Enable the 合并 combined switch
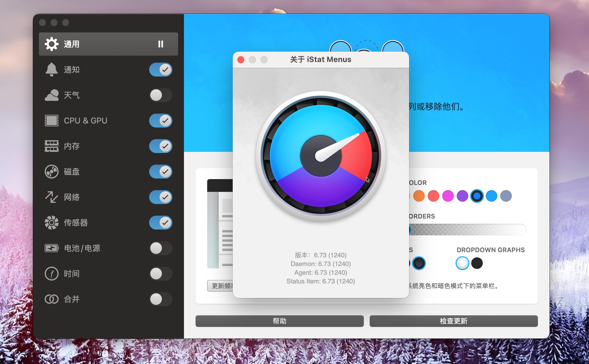589x364 pixels. pos(161,299)
